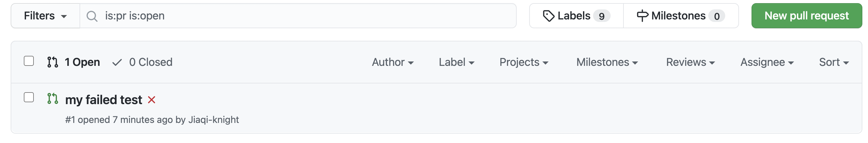Open the Sort dropdown menu
Viewport: 868px width, 143px height.
833,62
